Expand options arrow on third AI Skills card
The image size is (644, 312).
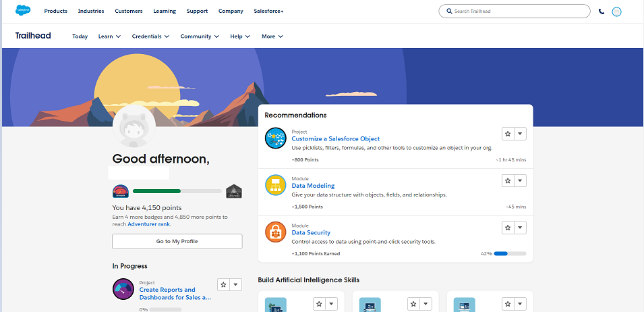pyautogui.click(x=521, y=304)
